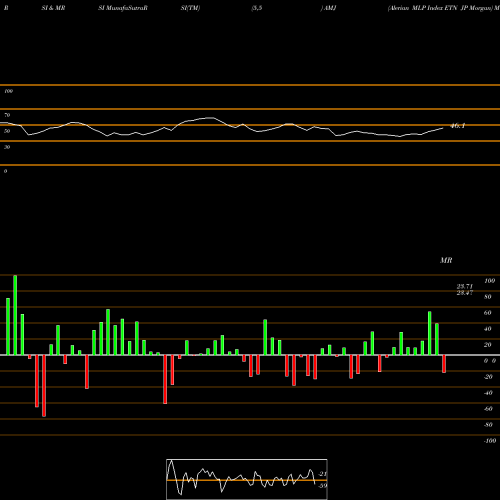Click the 'SI(TM)' header label
The height and width of the screenshot is (500, 500).
click(190, 8)
